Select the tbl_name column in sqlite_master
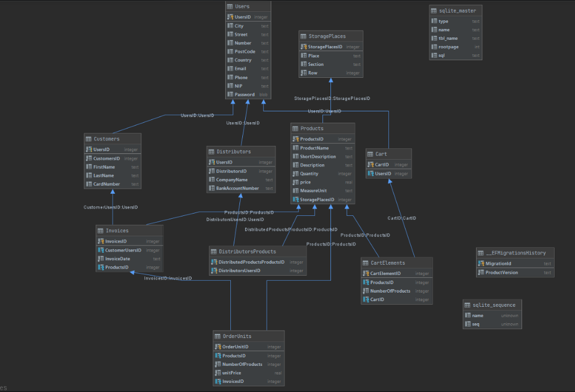 click(x=456, y=39)
